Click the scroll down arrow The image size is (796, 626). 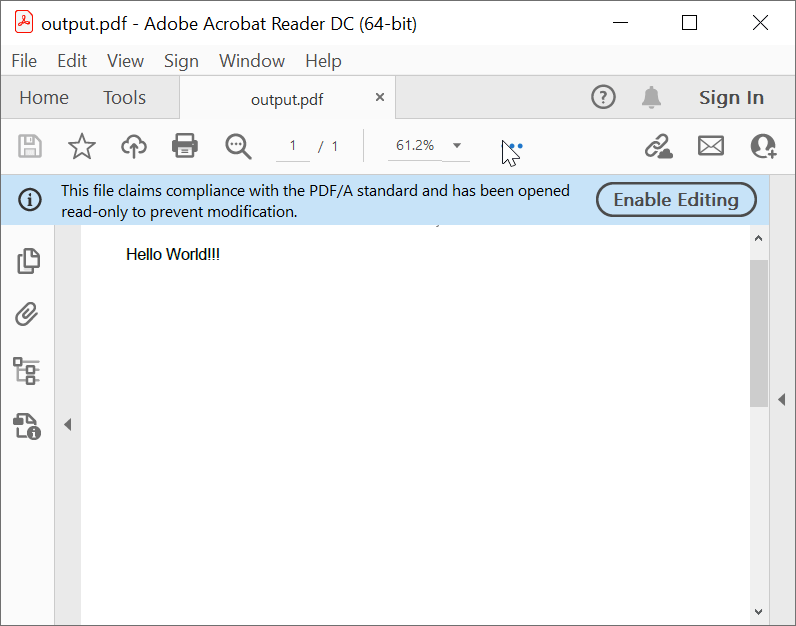[x=758, y=612]
